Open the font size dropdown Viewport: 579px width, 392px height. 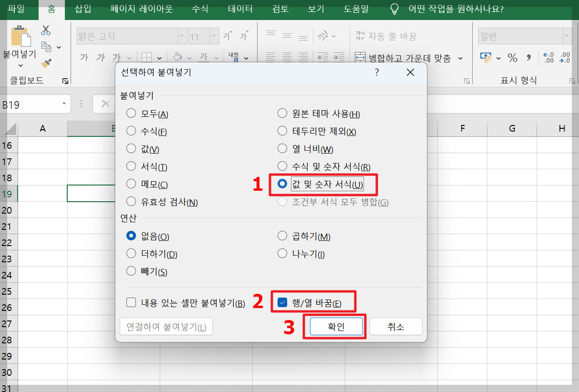pos(213,36)
